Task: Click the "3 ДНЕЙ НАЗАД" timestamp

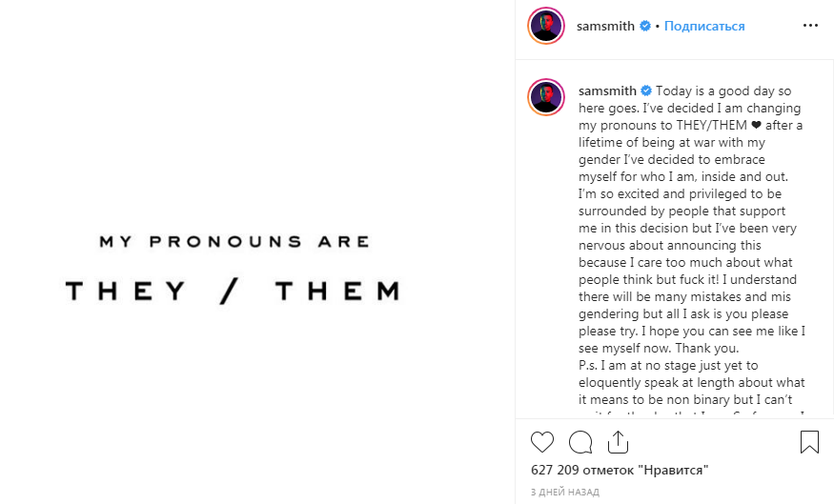Action: tap(565, 493)
